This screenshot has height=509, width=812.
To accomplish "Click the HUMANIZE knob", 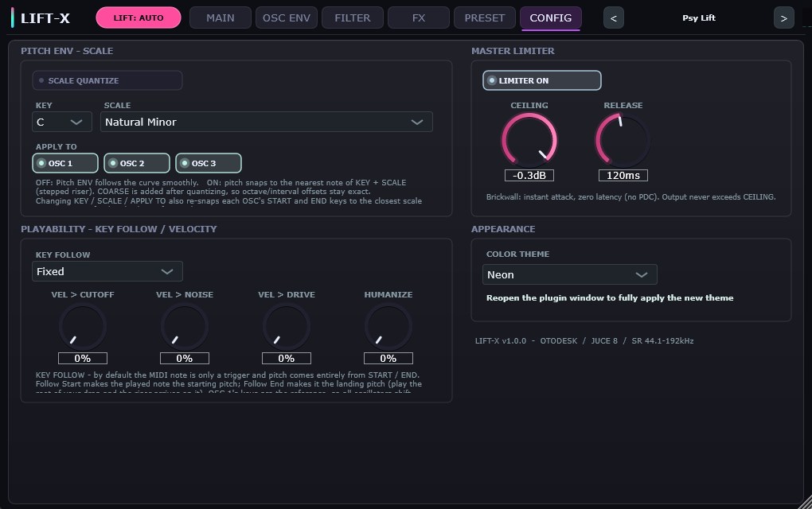I will coord(388,327).
